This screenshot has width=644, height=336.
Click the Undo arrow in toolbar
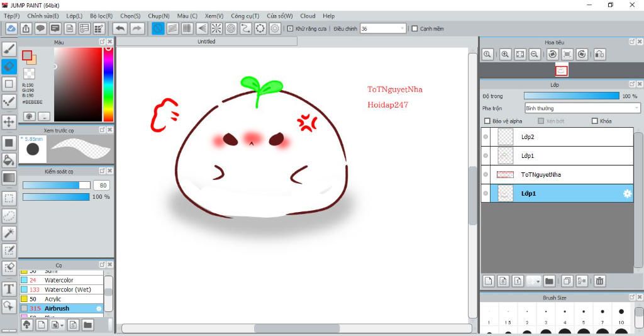[120, 28]
